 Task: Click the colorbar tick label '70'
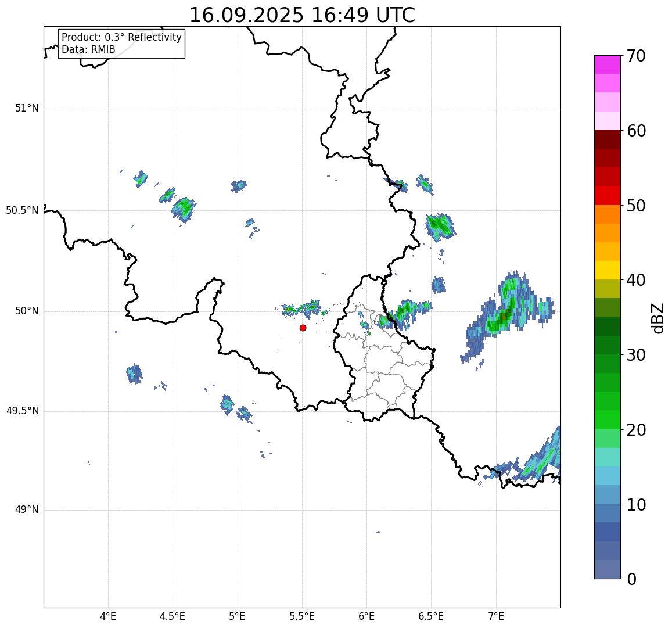pos(636,56)
